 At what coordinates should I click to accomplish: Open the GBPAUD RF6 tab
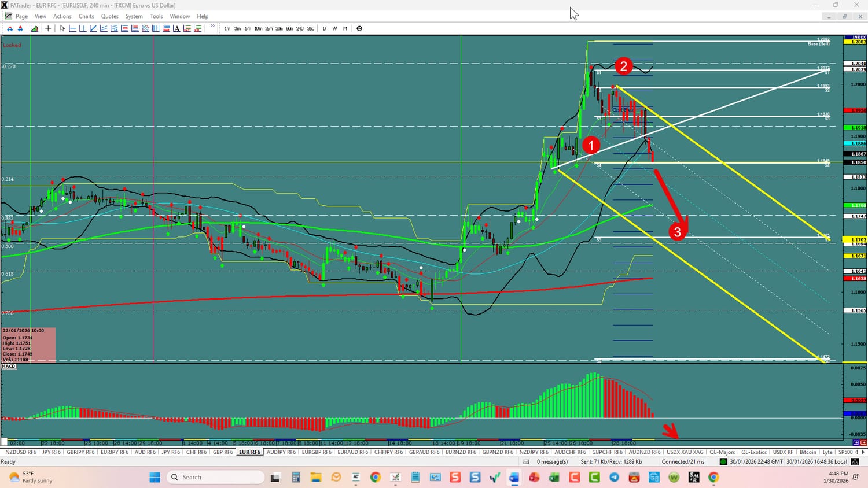click(424, 452)
